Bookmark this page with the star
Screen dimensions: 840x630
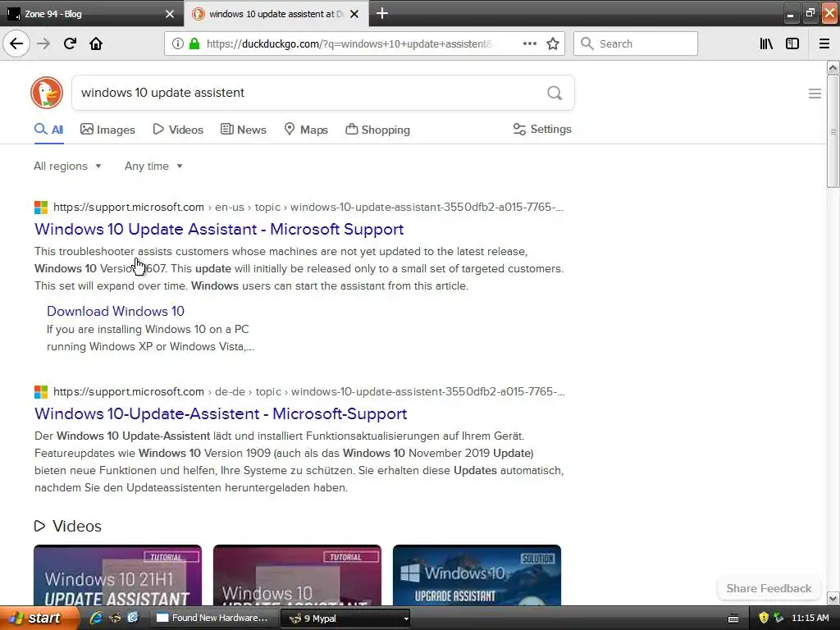pos(553,43)
